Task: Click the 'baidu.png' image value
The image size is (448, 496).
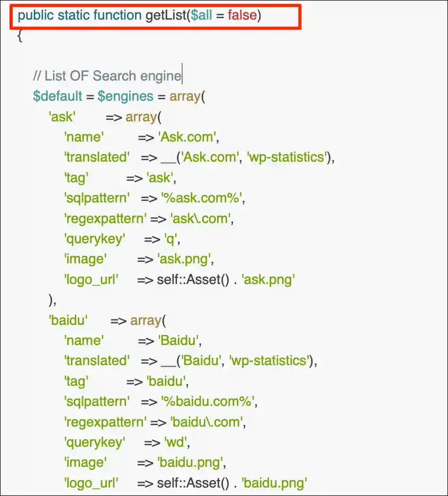Action: (190, 463)
